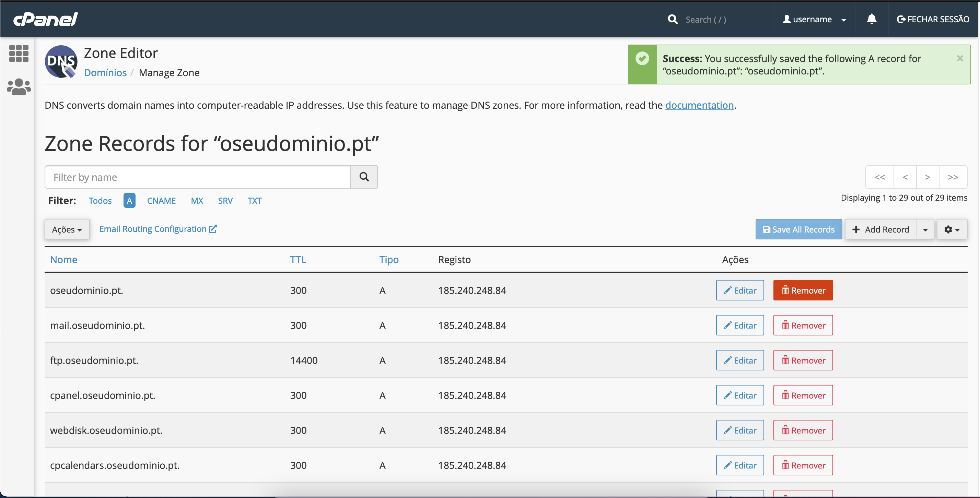Viewport: 980px width, 498px height.
Task: Filter records by CNAME type
Action: 161,200
